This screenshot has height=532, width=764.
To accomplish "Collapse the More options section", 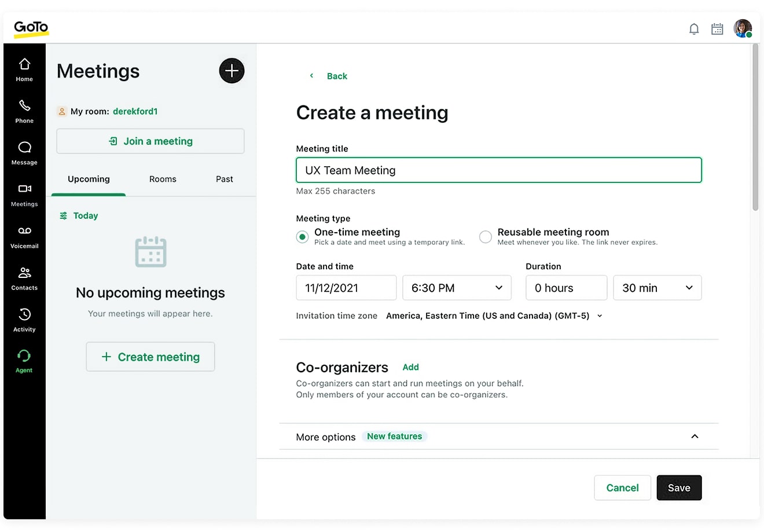I will tap(695, 436).
